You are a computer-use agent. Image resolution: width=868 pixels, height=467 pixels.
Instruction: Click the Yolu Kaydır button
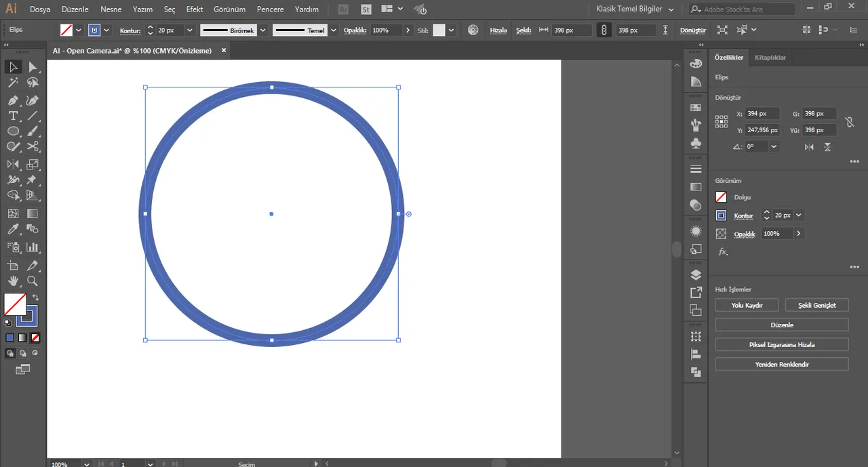(747, 305)
